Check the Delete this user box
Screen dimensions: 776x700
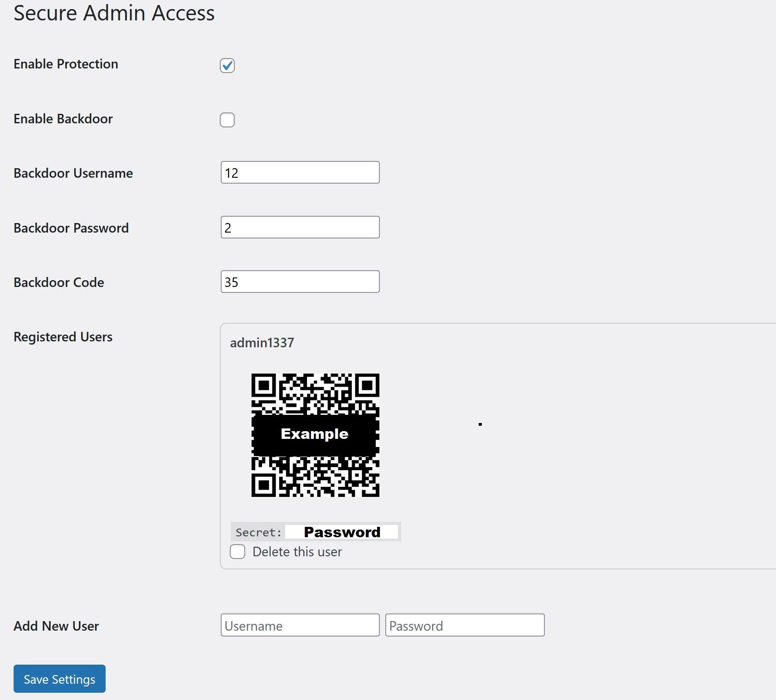(238, 552)
